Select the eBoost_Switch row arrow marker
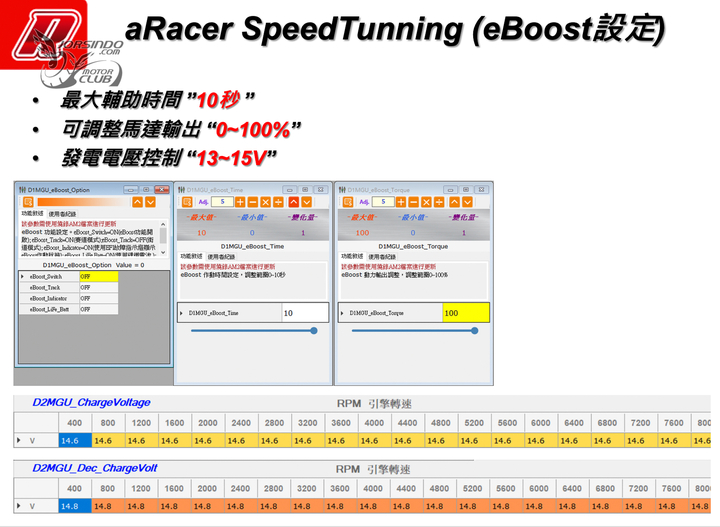 point(22,276)
